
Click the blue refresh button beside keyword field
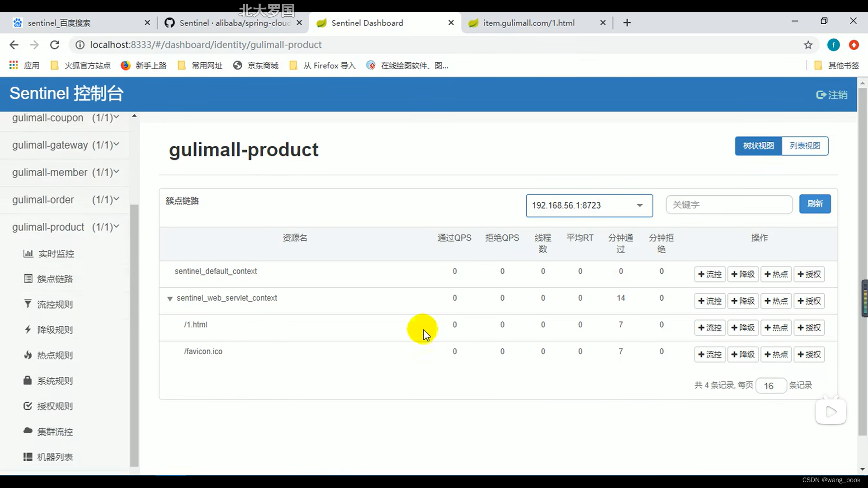815,204
